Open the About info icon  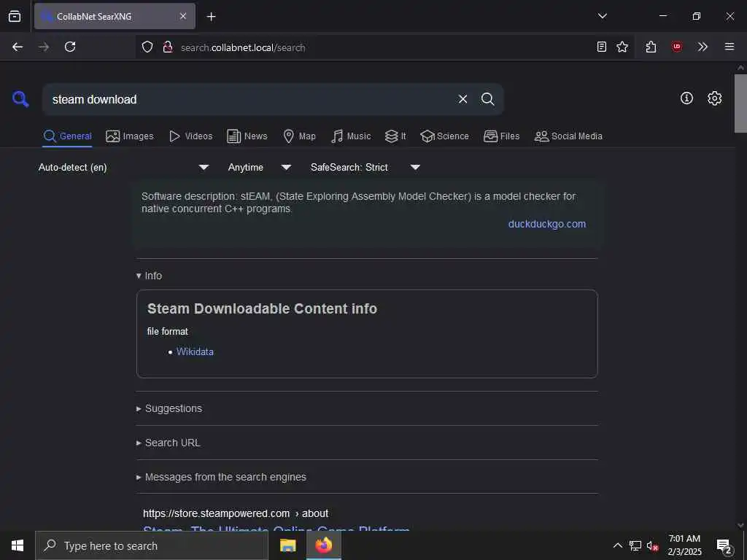coord(686,98)
